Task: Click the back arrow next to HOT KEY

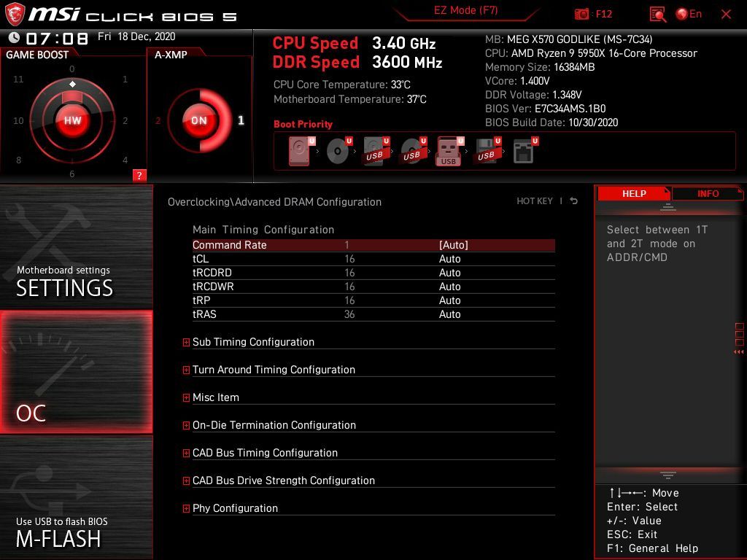Action: (573, 201)
